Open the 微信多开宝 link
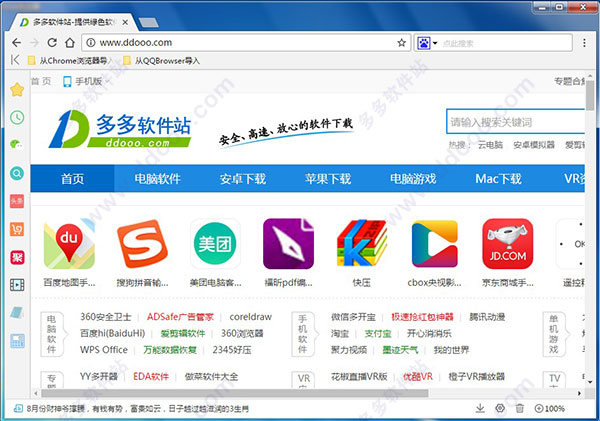Screen dimensions: 600x421 (353, 317)
